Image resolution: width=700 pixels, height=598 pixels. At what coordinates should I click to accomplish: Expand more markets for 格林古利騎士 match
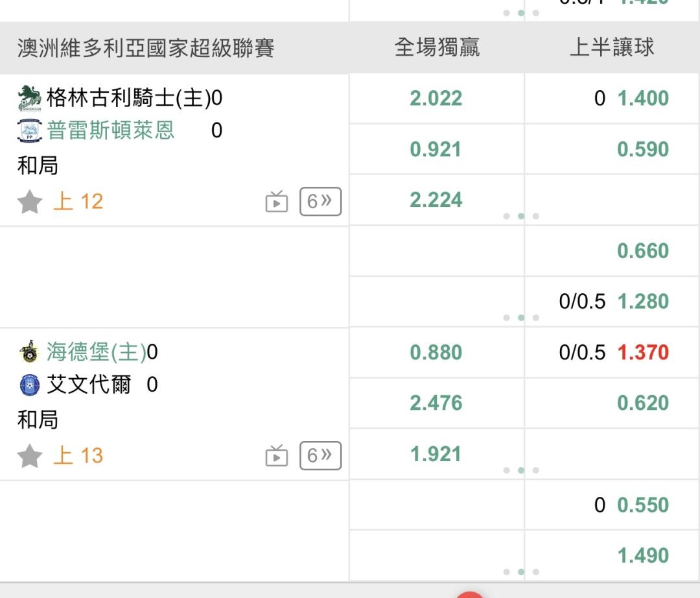[x=320, y=202]
